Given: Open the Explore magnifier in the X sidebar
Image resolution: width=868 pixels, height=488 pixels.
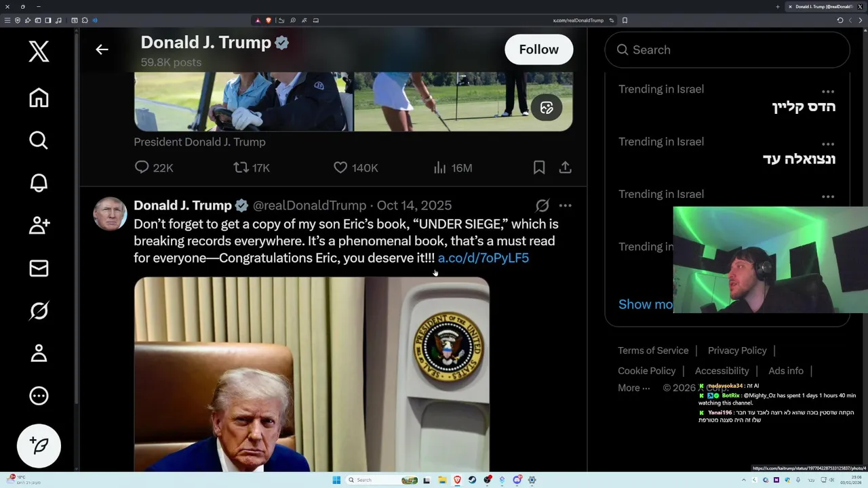Looking at the screenshot, I should pos(39,140).
